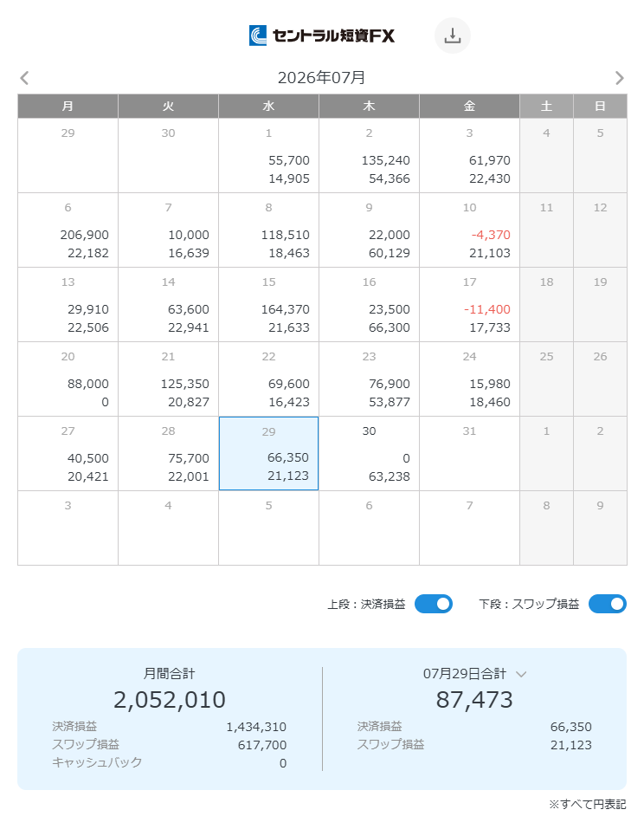Open the 07月29日合計 label dropdown

464,674
